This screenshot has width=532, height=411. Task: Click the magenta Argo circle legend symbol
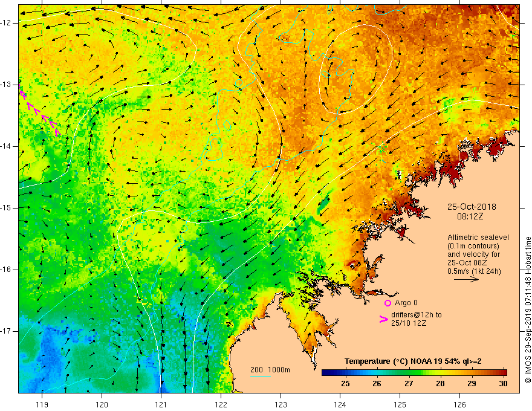[388, 303]
